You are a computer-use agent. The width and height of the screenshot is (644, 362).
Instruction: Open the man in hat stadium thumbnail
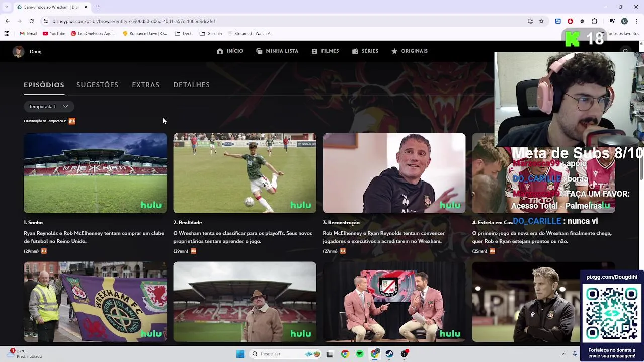point(245,302)
